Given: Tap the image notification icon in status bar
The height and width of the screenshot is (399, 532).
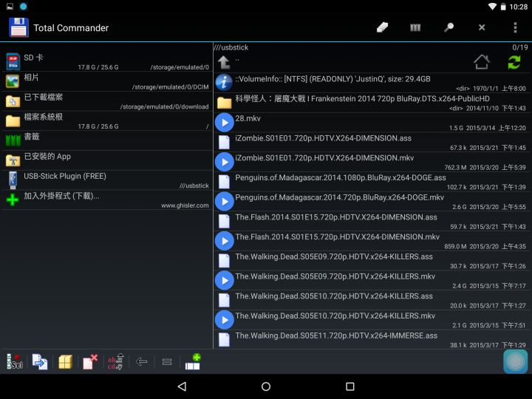Looking at the screenshot, I should point(10,7).
